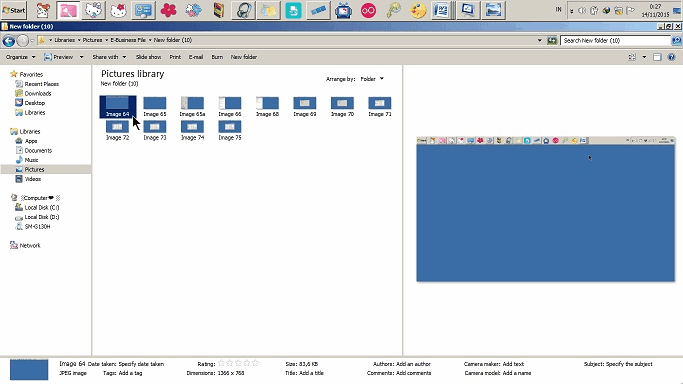Open the SM-G130H device

33,227
